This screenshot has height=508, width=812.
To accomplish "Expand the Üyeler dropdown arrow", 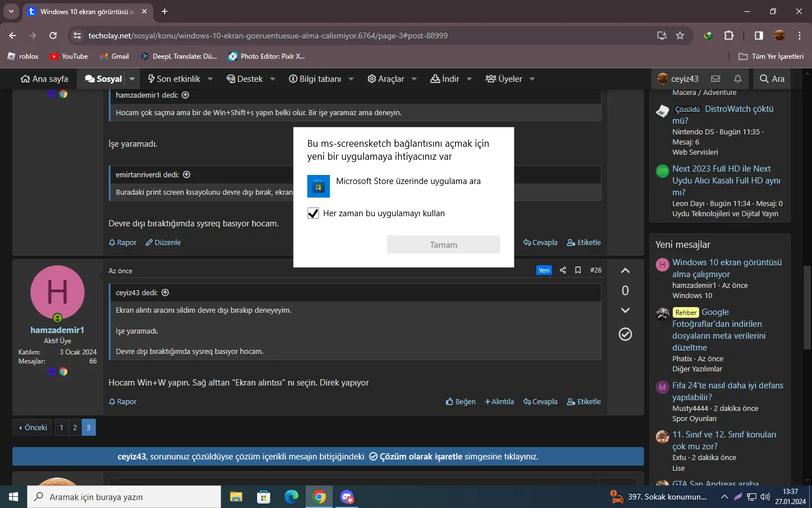I will tap(532, 79).
